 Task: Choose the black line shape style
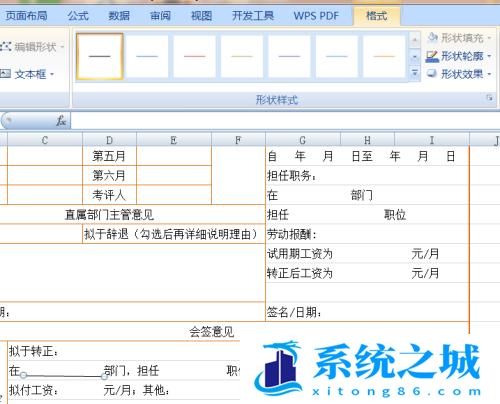coord(100,56)
